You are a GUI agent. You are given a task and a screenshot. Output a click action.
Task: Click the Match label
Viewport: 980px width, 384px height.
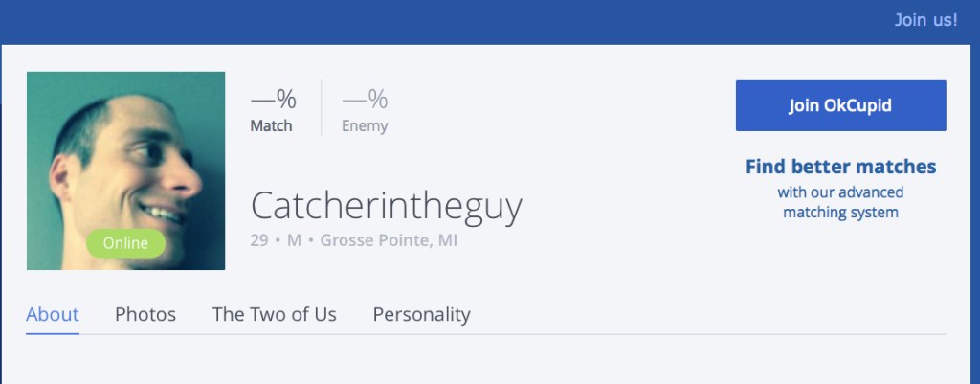[x=271, y=125]
